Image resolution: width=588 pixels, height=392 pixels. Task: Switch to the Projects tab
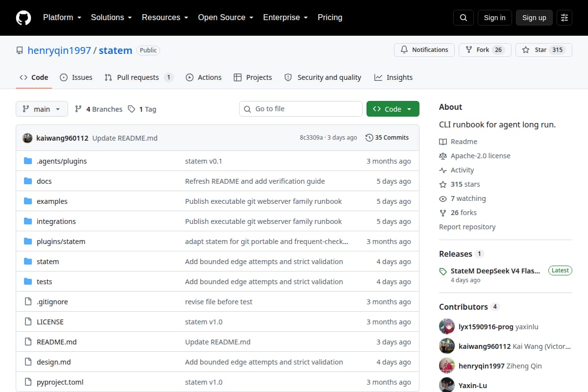click(253, 77)
